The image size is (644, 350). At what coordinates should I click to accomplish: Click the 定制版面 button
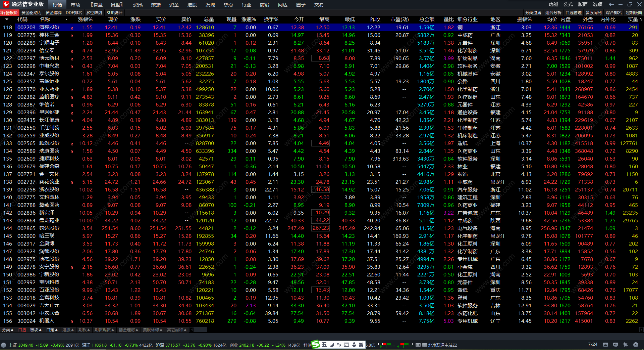coord(634,13)
